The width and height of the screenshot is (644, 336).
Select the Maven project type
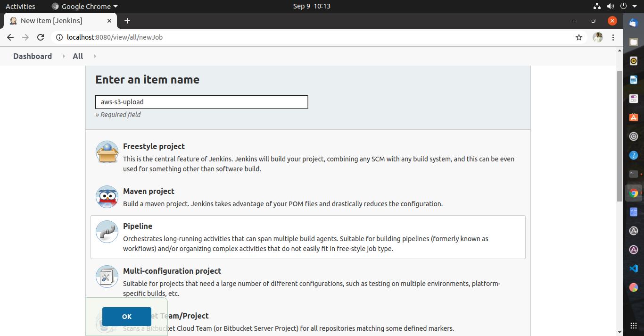click(x=149, y=191)
